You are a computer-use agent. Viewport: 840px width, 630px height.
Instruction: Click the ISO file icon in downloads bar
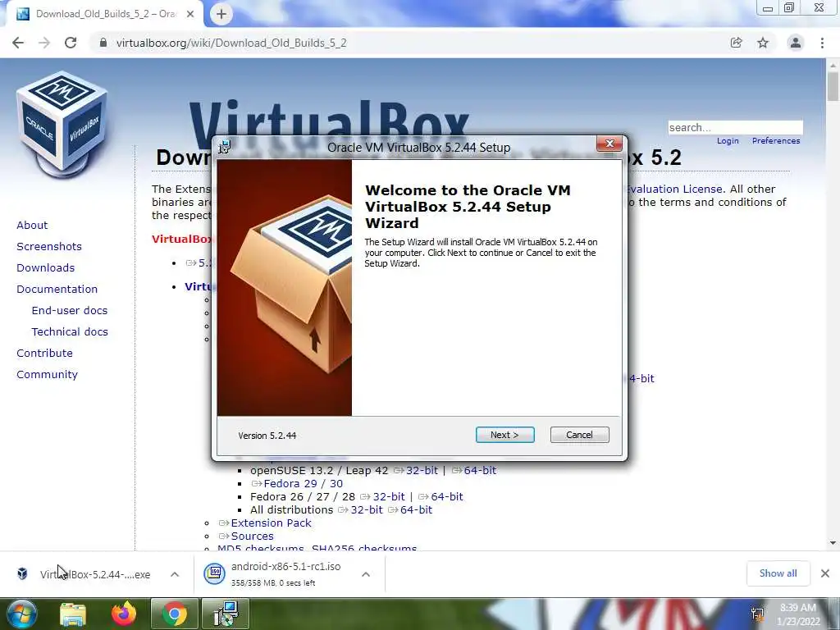[214, 573]
